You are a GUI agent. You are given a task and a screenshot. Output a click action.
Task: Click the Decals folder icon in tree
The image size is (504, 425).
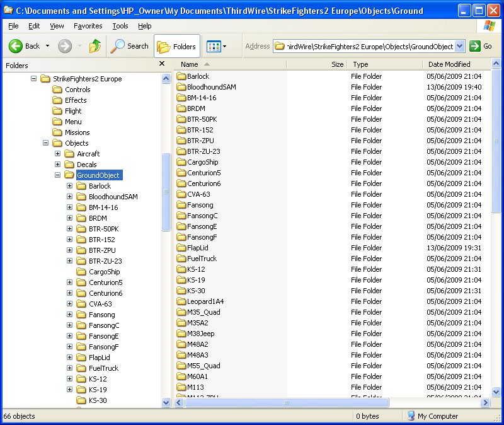(69, 165)
